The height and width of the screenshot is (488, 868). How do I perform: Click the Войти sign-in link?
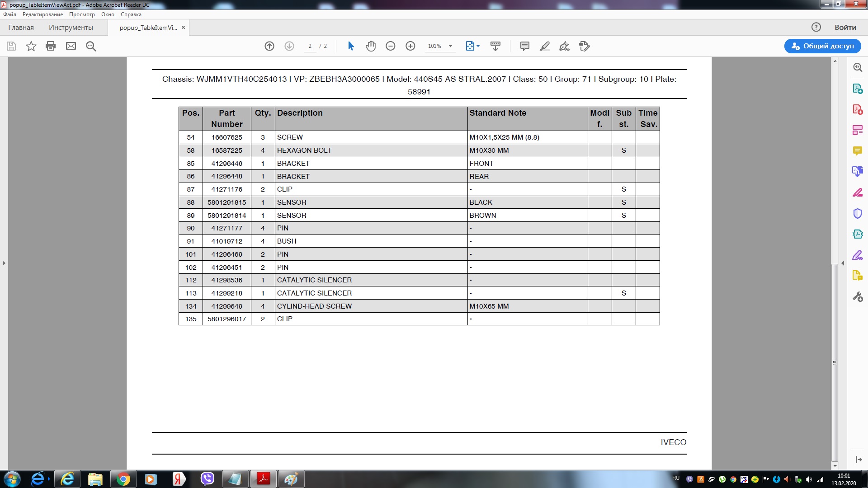(845, 28)
